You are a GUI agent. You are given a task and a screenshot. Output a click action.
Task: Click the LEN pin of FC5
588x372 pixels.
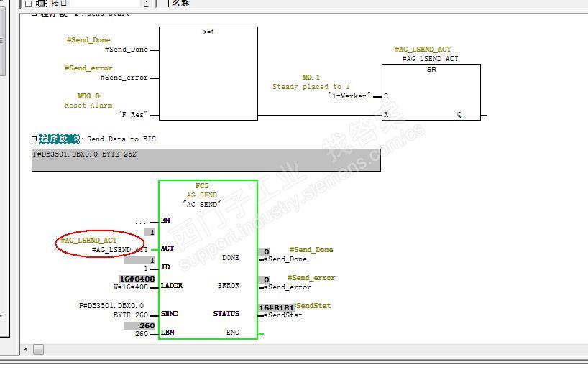(x=167, y=333)
